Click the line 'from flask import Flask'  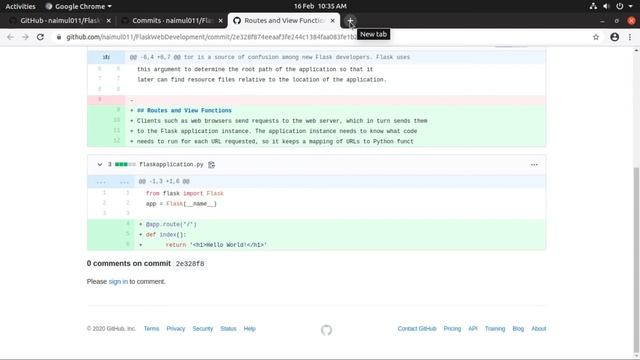pos(184,193)
